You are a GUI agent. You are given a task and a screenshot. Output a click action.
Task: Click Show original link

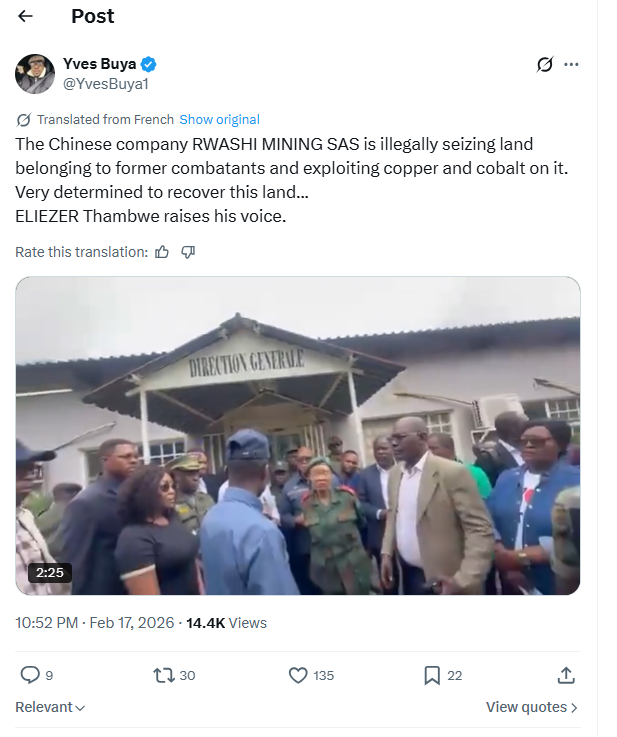point(219,119)
